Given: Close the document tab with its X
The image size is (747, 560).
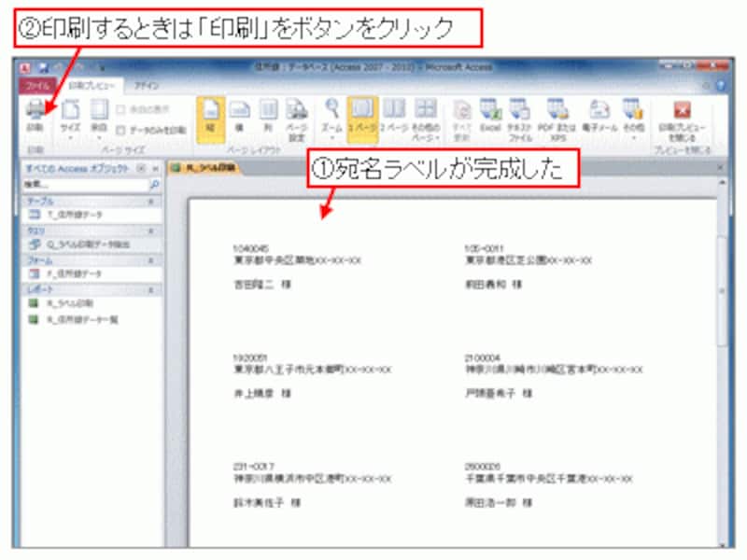Looking at the screenshot, I should pyautogui.click(x=720, y=168).
